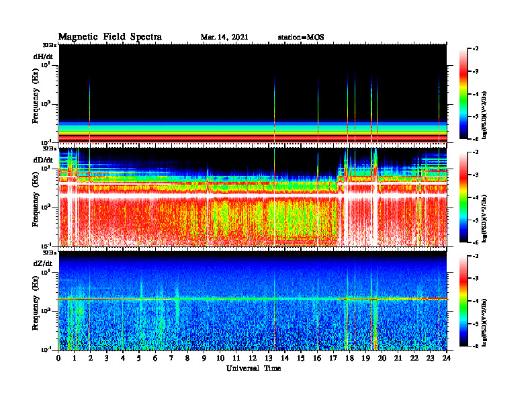Click the log PSD label beside dZ/dt color bar
The image size is (532, 411).
point(484,322)
